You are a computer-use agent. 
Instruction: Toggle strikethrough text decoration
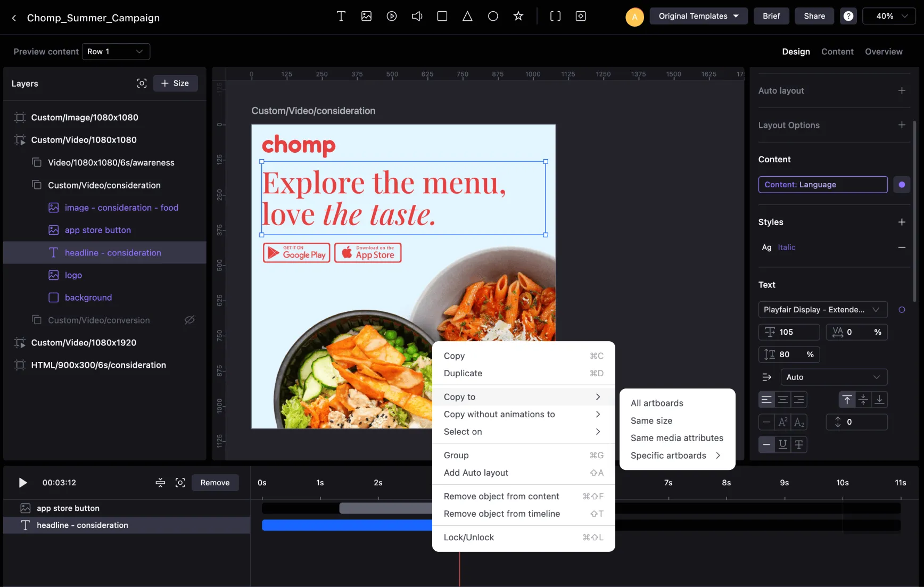pyautogui.click(x=799, y=444)
